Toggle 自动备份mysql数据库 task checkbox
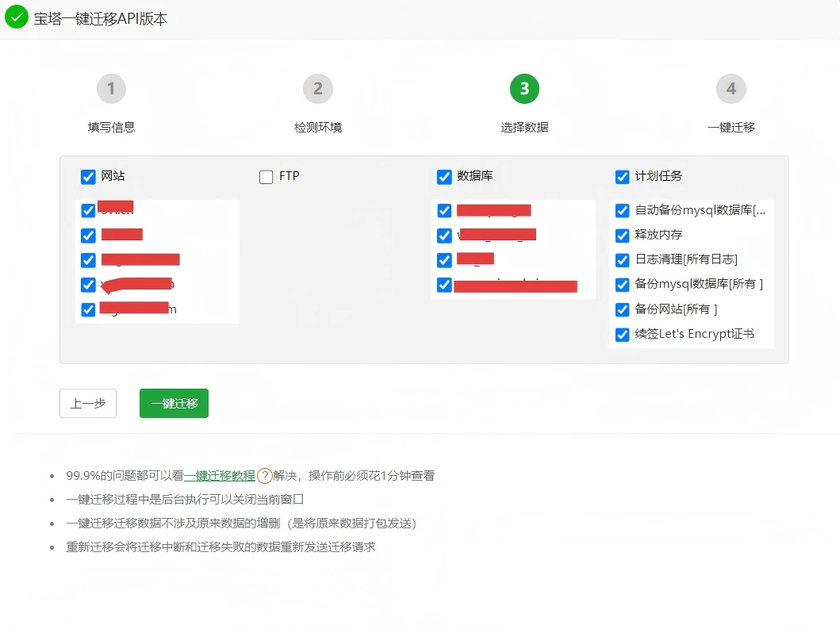Viewport: 840px width, 629px height. (x=623, y=211)
